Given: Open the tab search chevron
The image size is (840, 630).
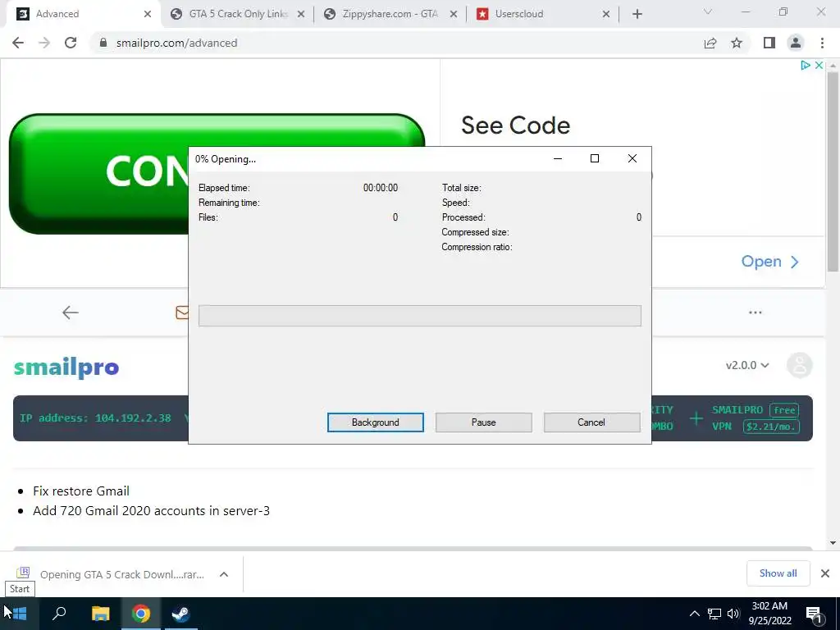Looking at the screenshot, I should click(708, 11).
